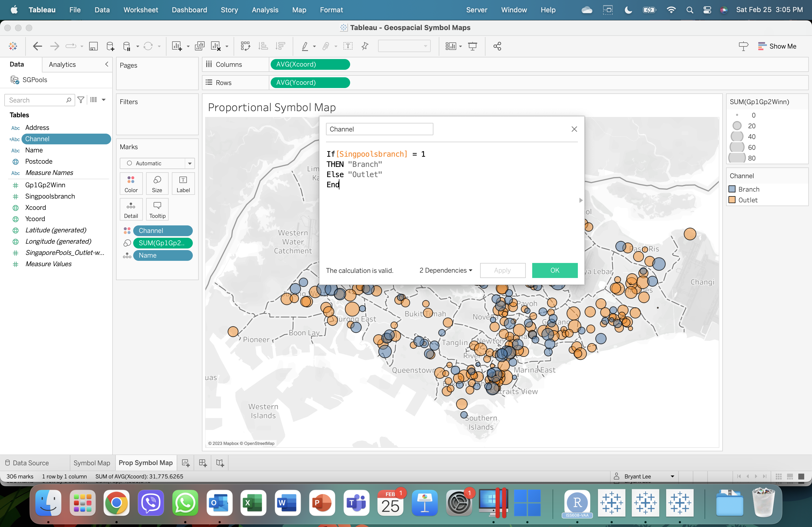812x527 pixels.
Task: Click the filter fields icon in Data pane
Action: 81,100
